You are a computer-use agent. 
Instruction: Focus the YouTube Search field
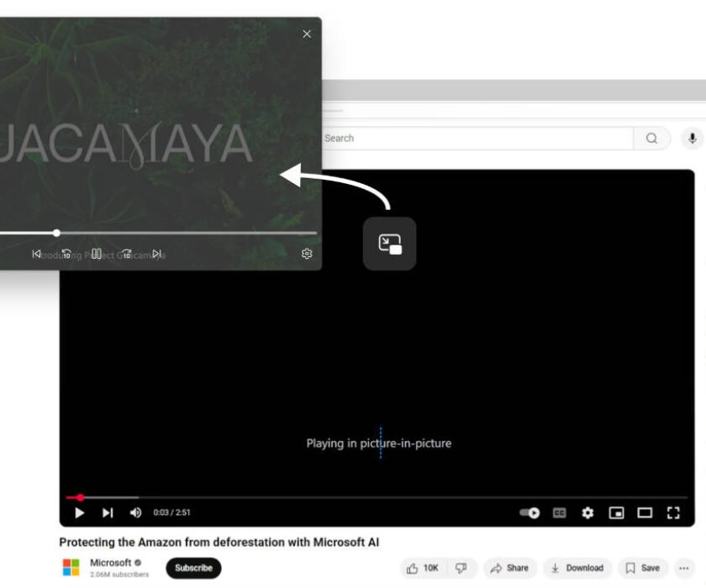pyautogui.click(x=477, y=138)
